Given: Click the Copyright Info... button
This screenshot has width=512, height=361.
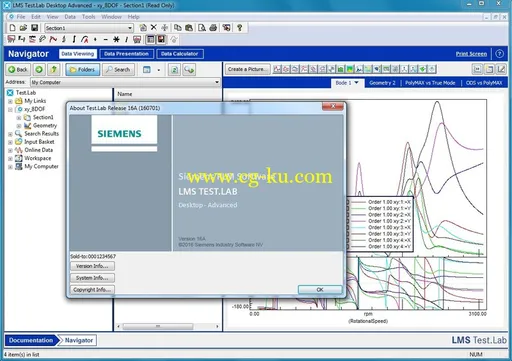Looking at the screenshot, I should point(92,290).
